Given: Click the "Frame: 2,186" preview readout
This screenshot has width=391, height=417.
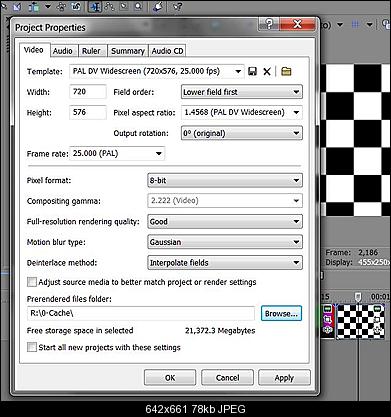Looking at the screenshot, I should coord(352,252).
